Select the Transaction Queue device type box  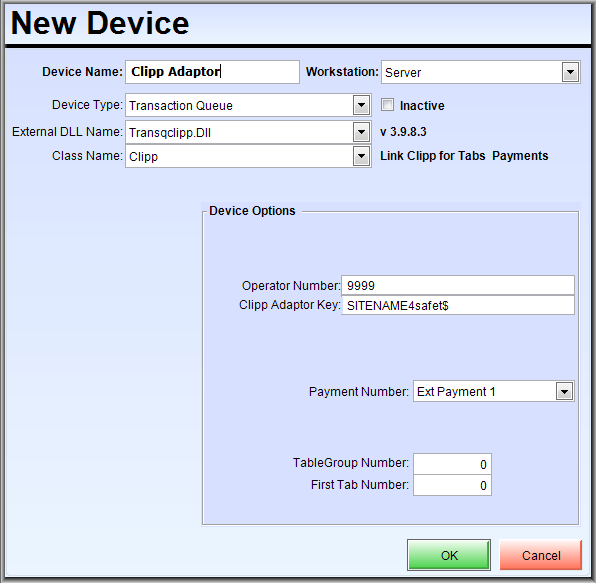(x=248, y=105)
